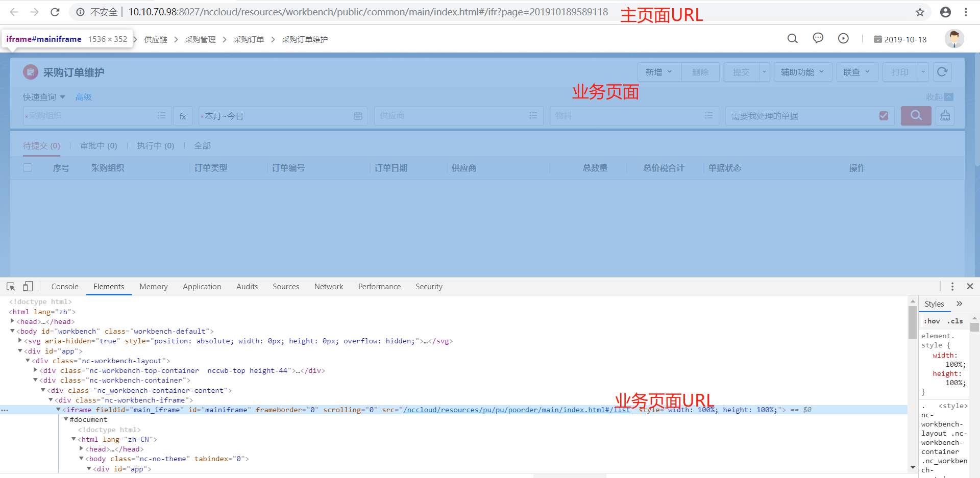Open the 供应商 reference list icon
The height and width of the screenshot is (478, 980).
pos(533,116)
